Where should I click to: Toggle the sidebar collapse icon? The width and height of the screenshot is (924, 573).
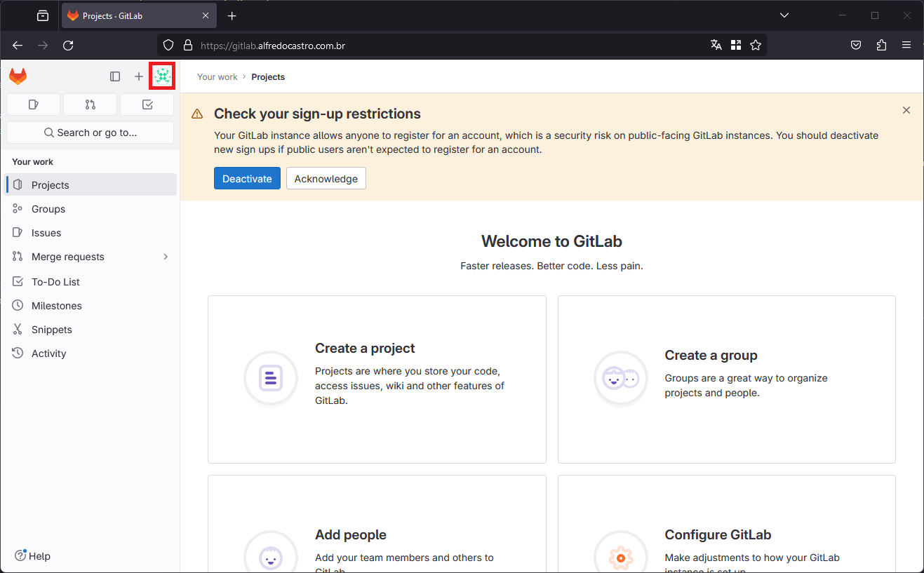coord(115,76)
